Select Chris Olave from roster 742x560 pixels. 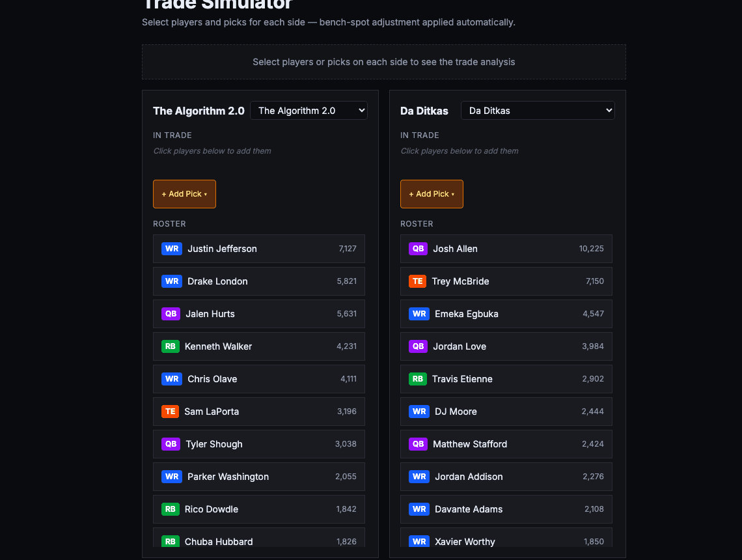click(x=259, y=379)
